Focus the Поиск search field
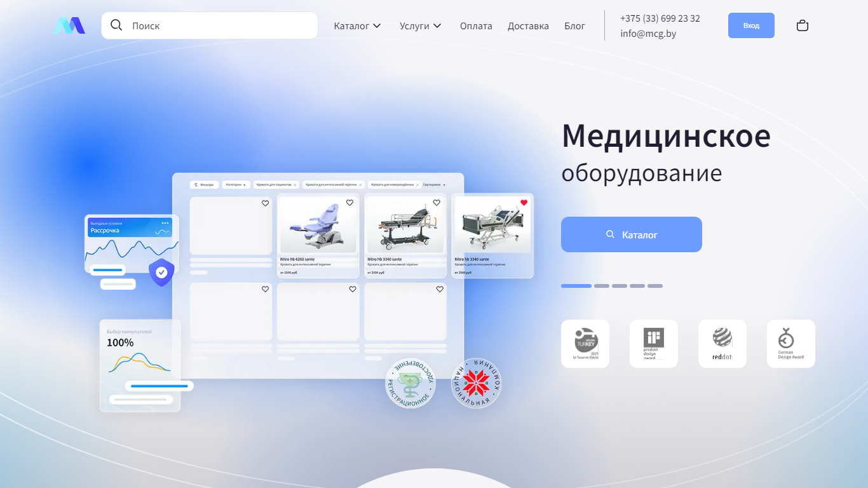The width and height of the screenshot is (868, 488). pyautogui.click(x=210, y=25)
